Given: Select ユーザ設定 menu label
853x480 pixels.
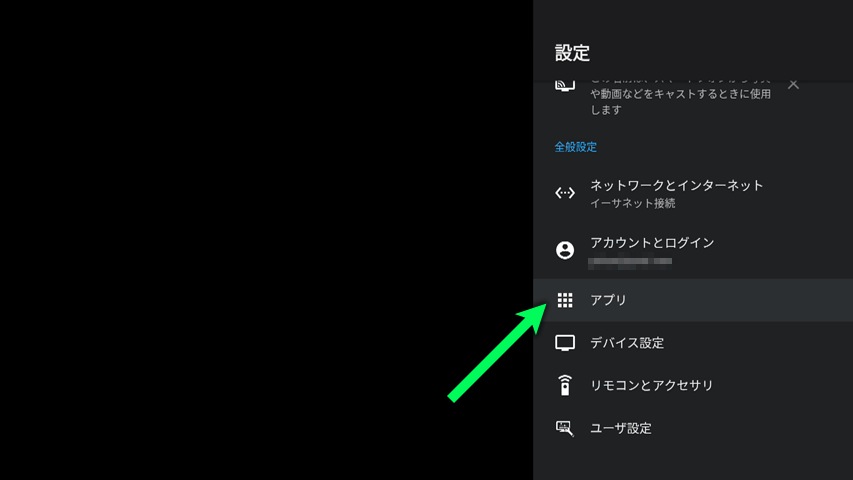Looking at the screenshot, I should (x=621, y=428).
